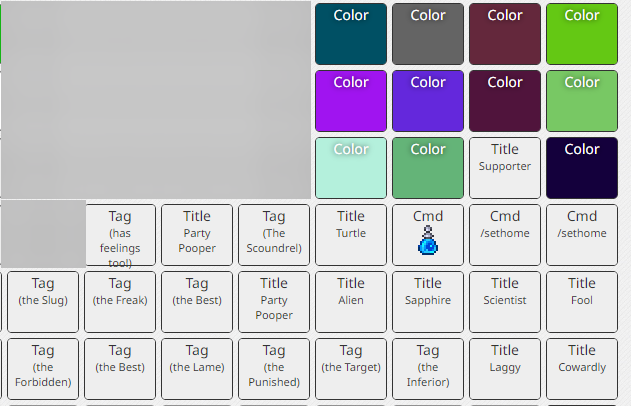Select the dark teal Color tile
This screenshot has height=406, width=631.
(351, 34)
